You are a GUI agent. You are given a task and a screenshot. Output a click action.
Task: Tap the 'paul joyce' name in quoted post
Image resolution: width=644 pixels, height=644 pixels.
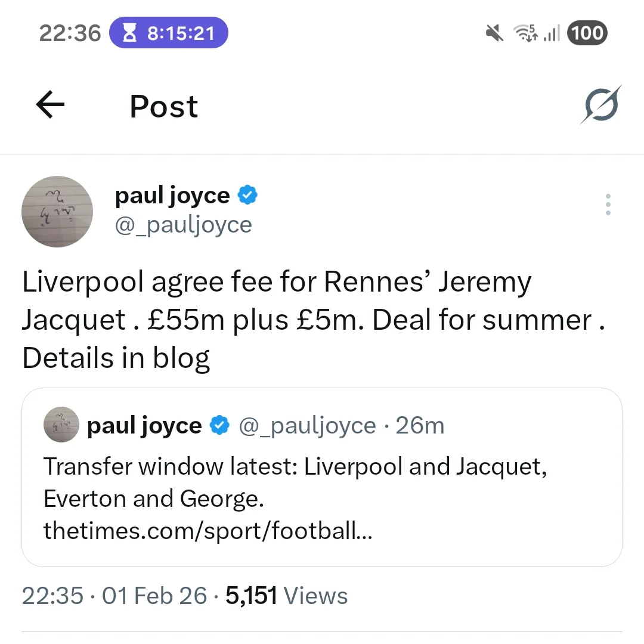144,425
